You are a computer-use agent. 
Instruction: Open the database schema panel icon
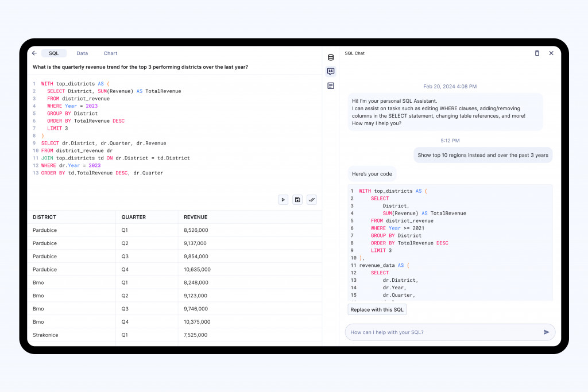331,57
